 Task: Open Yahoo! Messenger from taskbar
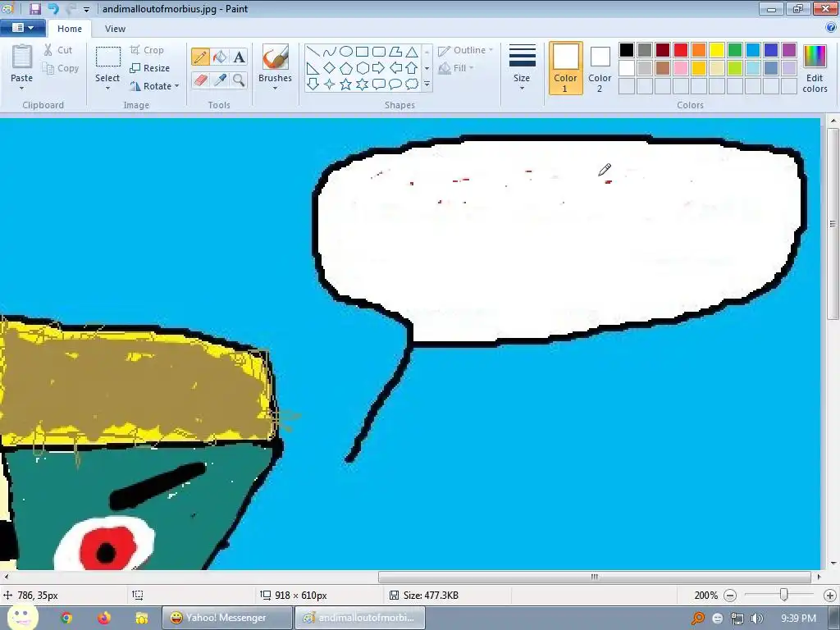pos(227,618)
